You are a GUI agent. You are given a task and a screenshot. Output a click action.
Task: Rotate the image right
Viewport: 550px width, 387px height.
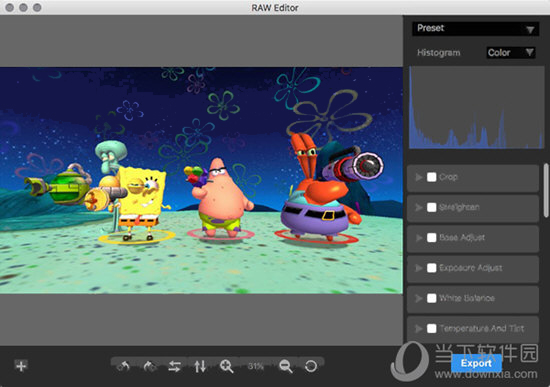(x=149, y=366)
